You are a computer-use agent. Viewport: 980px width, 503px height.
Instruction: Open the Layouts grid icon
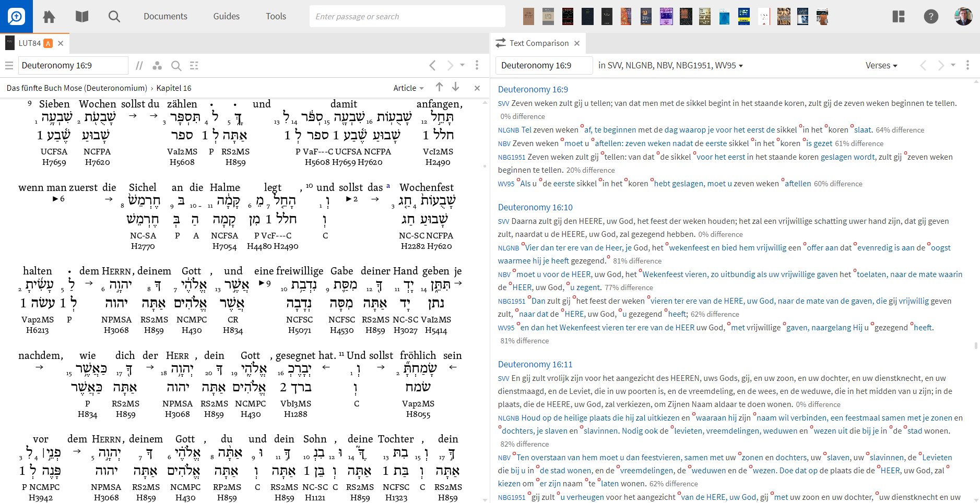coord(899,17)
